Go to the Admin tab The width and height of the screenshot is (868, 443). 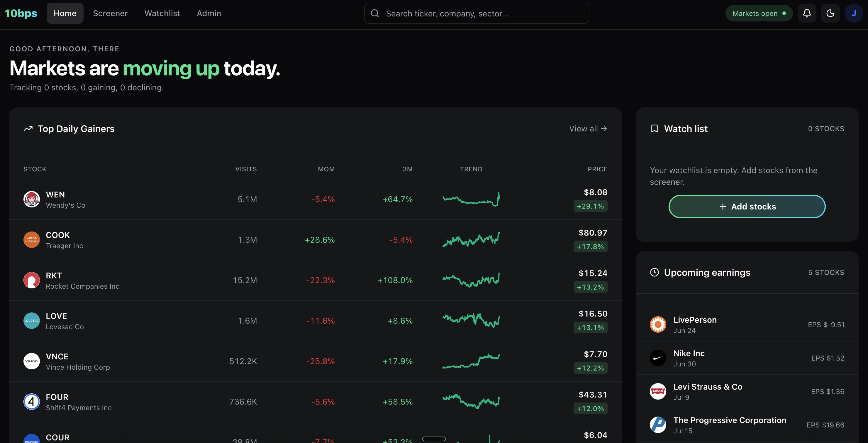[209, 13]
